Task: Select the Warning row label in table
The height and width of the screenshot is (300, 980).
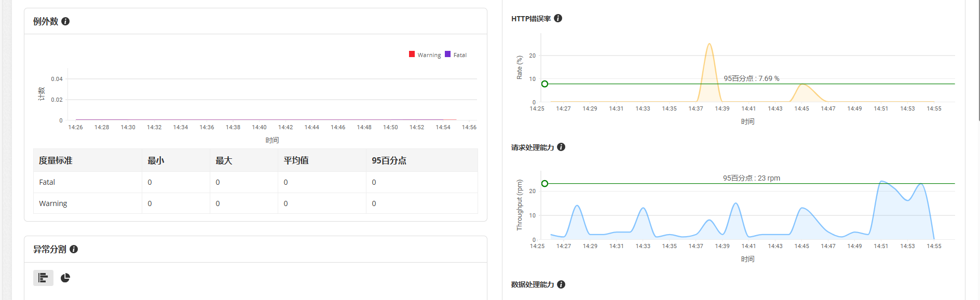Action: tap(53, 203)
